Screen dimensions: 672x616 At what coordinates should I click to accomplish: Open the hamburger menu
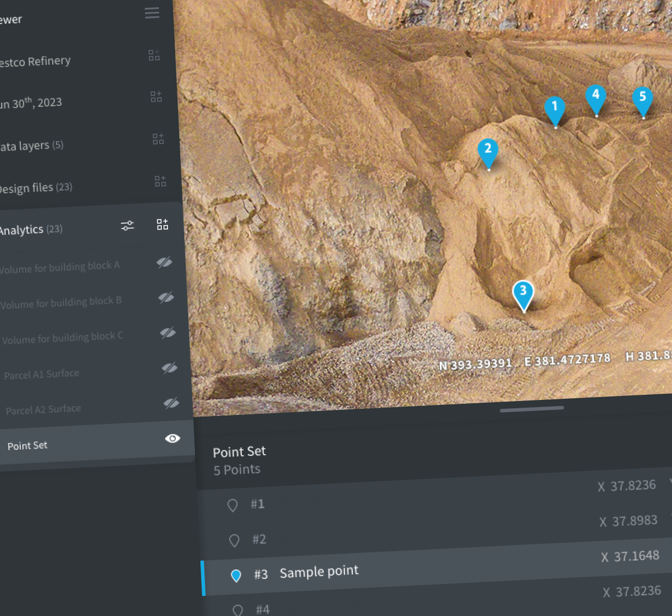(x=152, y=13)
